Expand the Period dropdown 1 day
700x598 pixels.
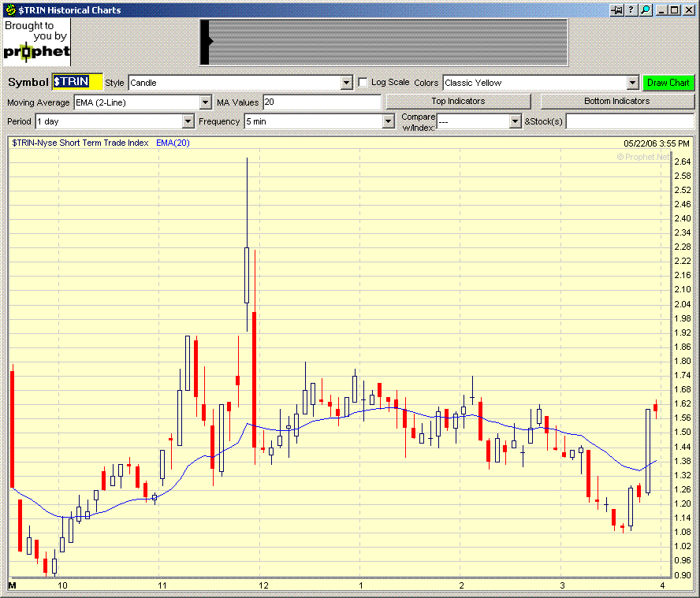(188, 121)
